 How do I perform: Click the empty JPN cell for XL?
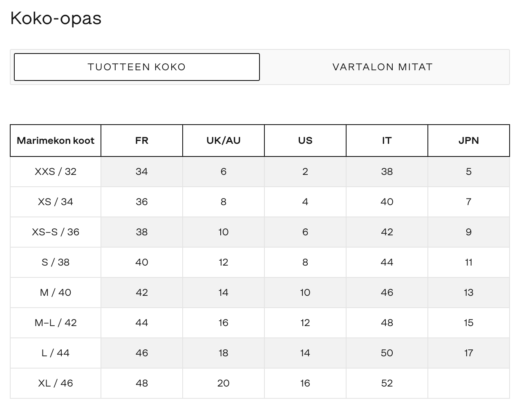tap(468, 383)
